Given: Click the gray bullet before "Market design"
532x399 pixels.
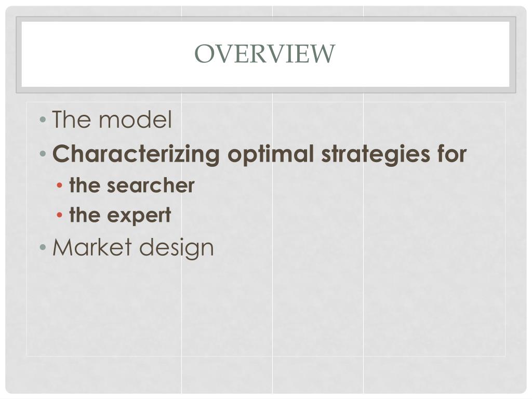Looking at the screenshot, I should click(43, 247).
